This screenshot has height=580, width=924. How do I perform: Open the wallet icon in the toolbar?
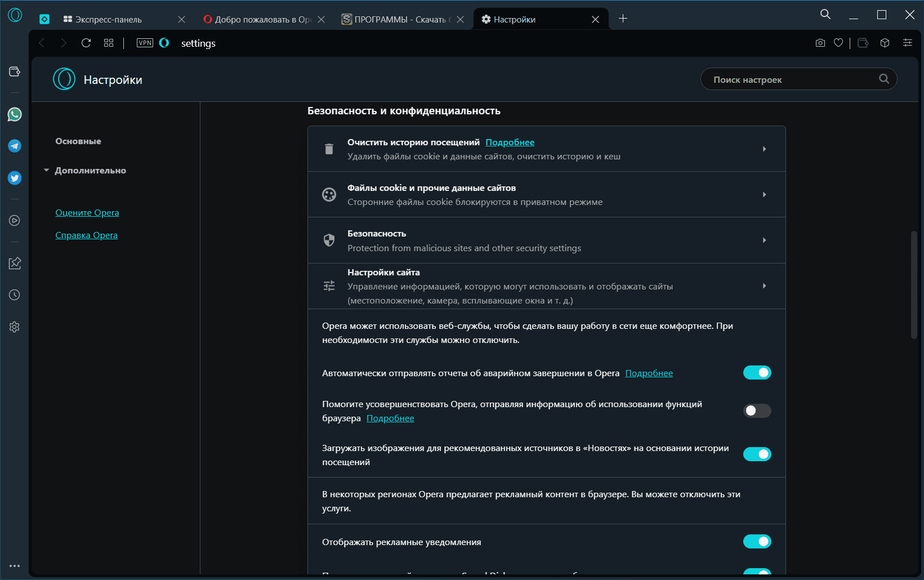coord(863,43)
